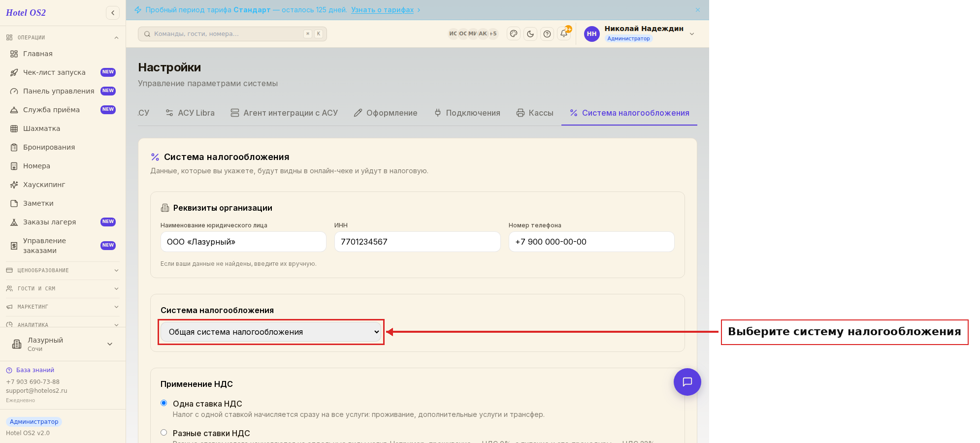
Task: Open the Лазурный Сочи hotel switcher
Action: [63, 344]
